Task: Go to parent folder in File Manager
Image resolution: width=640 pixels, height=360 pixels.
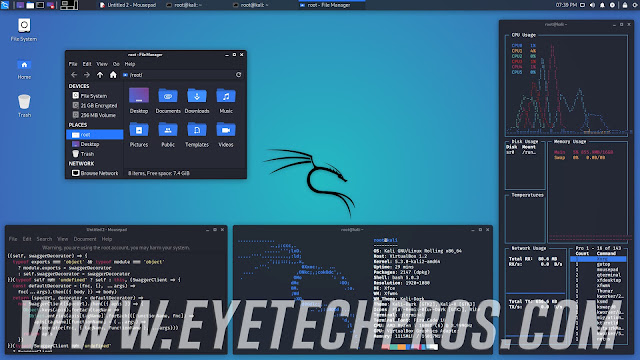Action: click(x=100, y=75)
